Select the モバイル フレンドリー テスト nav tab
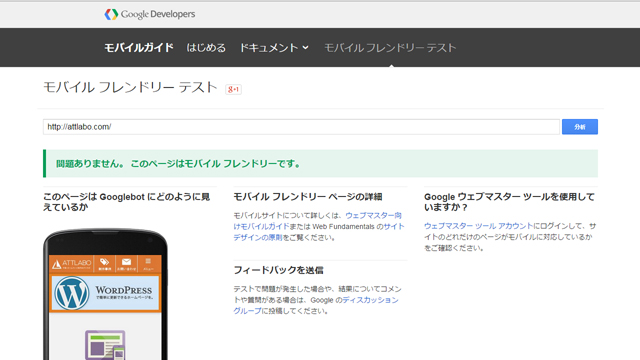Screen dimensions: 640x360 coord(390,48)
